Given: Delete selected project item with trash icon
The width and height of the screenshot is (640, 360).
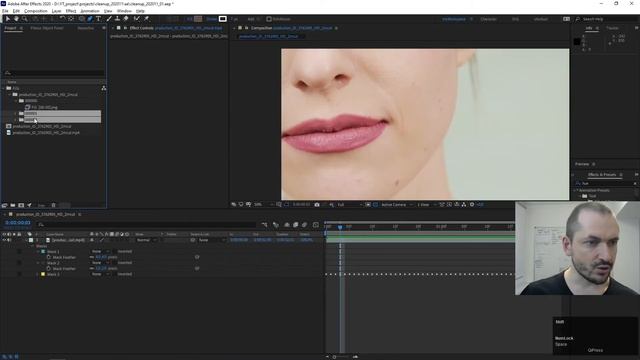Looking at the screenshot, I should click(53, 205).
